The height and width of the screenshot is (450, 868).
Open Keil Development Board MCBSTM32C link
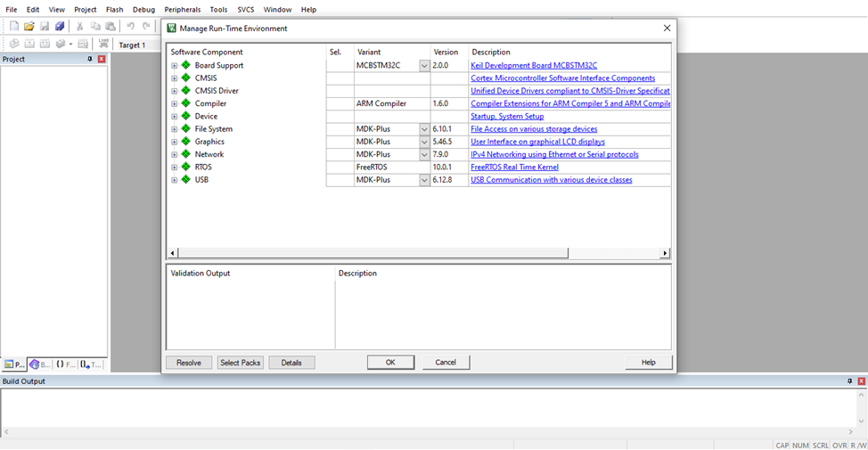click(x=534, y=65)
